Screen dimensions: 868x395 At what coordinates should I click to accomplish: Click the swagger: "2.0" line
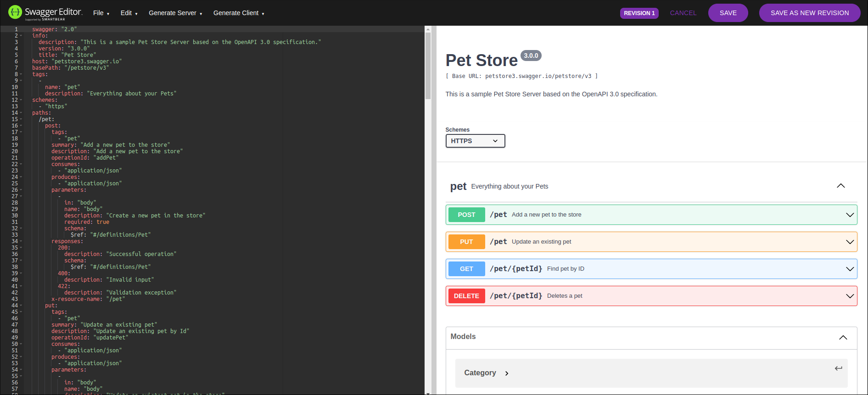(54, 29)
